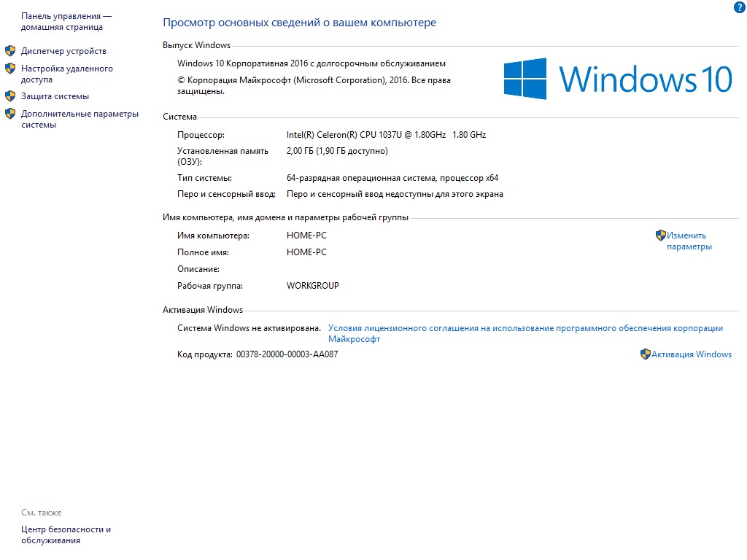Click Изменить параметры link
Screen dimensions: 747x560
(x=689, y=241)
